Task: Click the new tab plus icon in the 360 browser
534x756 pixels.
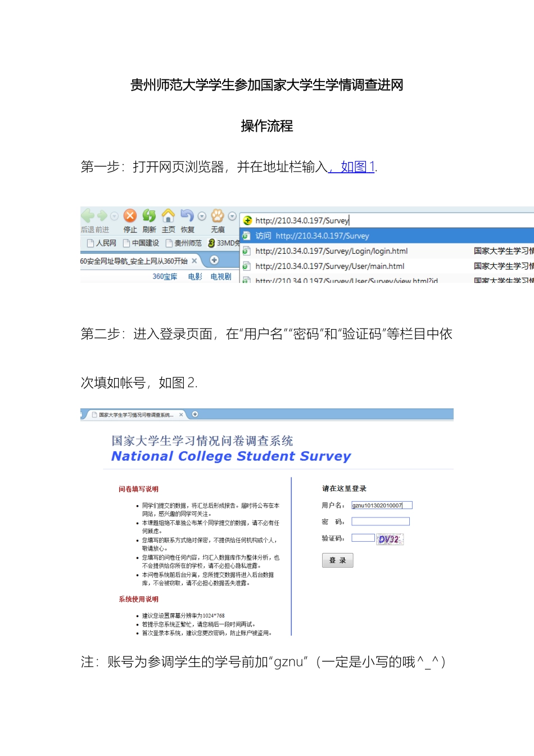Action: pos(214,260)
